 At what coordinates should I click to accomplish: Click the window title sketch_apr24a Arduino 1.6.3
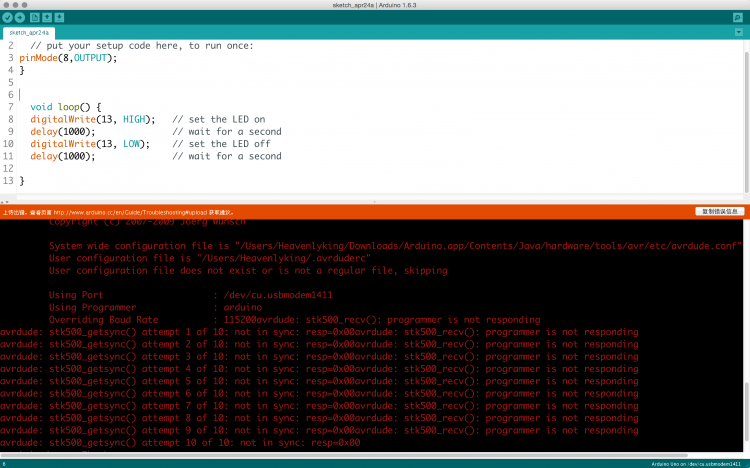(x=375, y=5)
